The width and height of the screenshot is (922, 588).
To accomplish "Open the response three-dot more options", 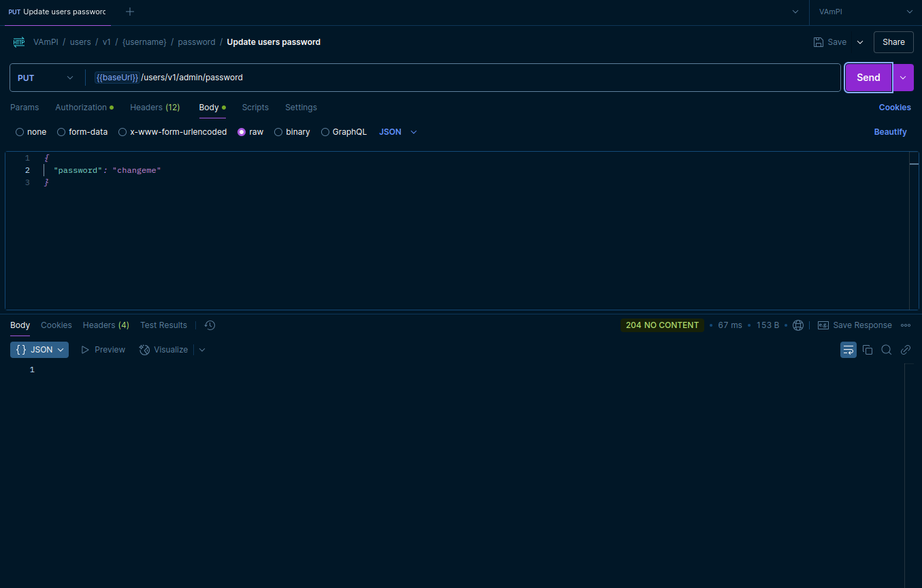I will click(x=906, y=325).
